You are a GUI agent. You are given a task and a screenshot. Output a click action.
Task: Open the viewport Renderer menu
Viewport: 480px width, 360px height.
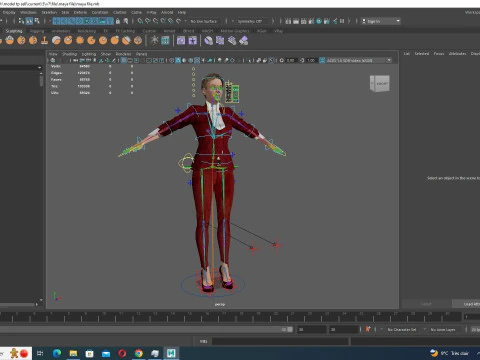[123, 54]
